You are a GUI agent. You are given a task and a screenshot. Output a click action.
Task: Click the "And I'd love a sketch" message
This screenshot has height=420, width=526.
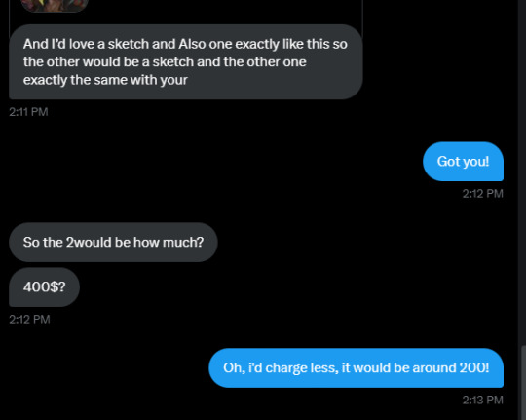(x=186, y=61)
